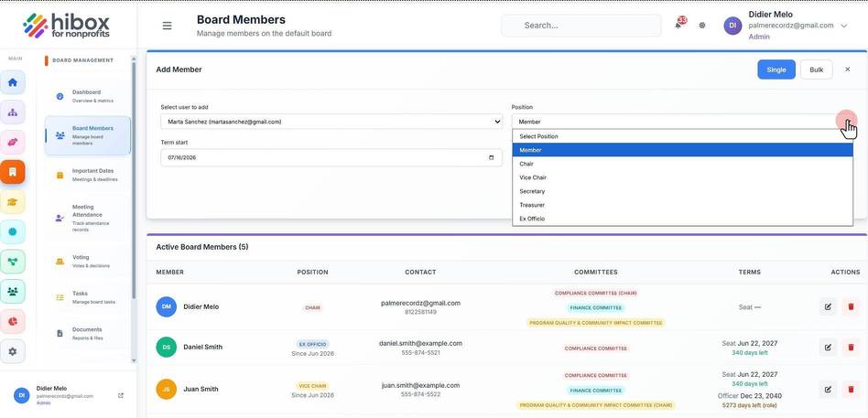Delete Daniel Smith from board members

[851, 348]
